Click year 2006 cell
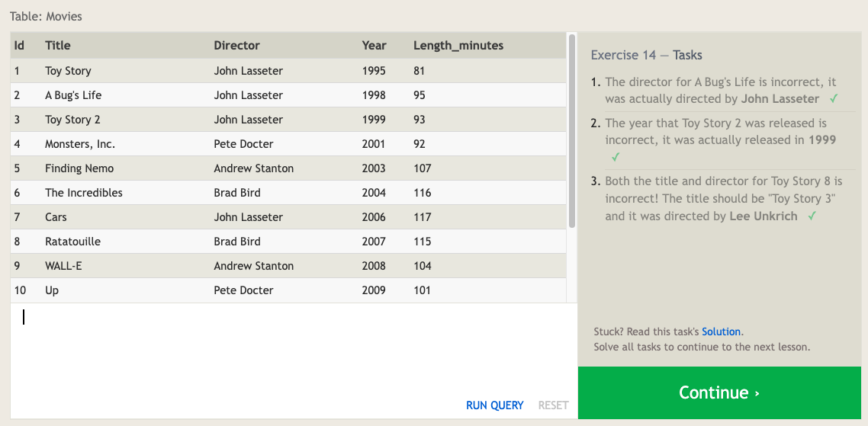The height and width of the screenshot is (426, 868). [374, 217]
